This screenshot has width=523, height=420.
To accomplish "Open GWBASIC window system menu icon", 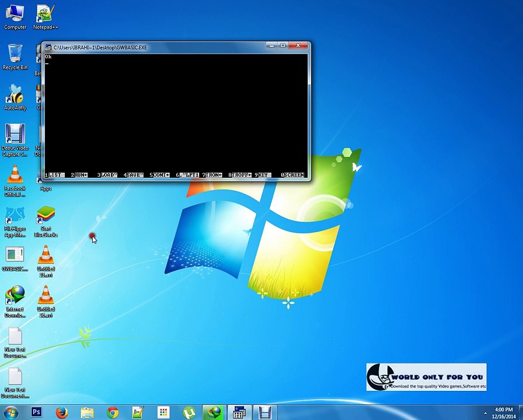I will 48,47.
